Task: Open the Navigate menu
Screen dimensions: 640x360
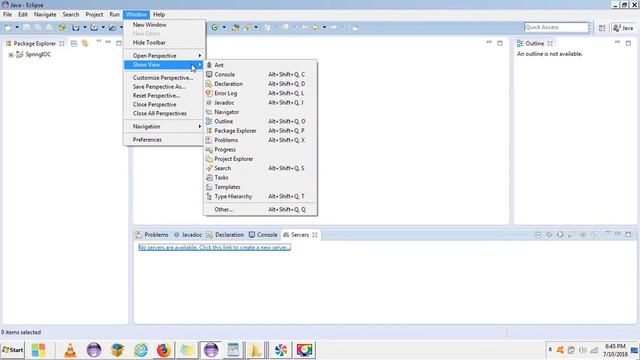Action: [x=45, y=14]
